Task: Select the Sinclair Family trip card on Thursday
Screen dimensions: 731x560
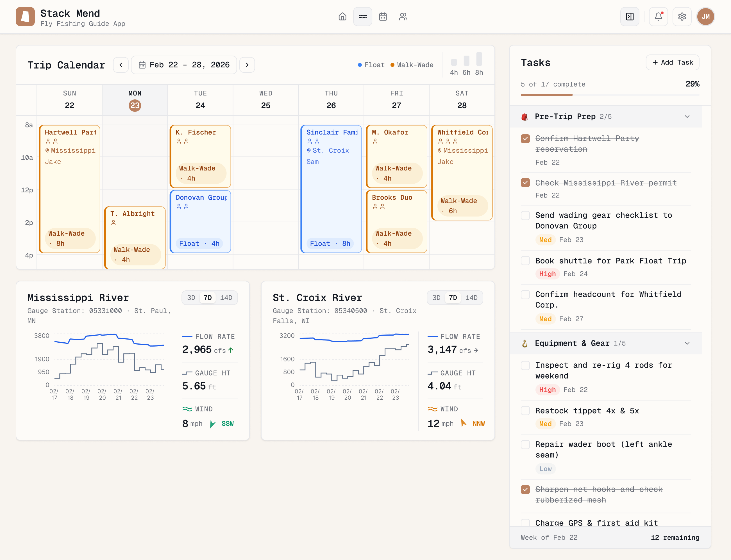Action: [x=331, y=187]
